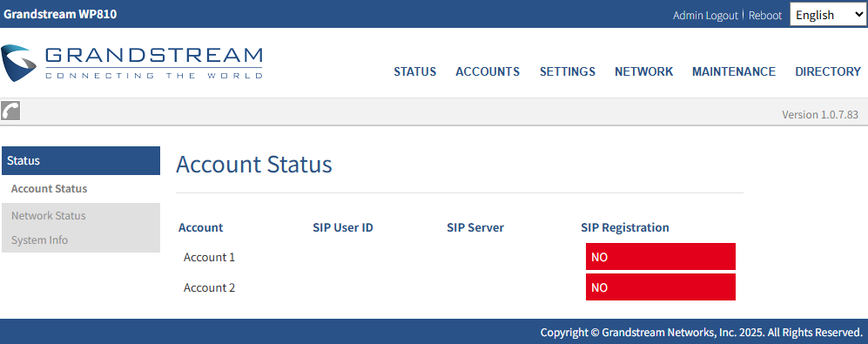The width and height of the screenshot is (868, 344).
Task: Click the Grandstream logo
Action: (x=131, y=64)
